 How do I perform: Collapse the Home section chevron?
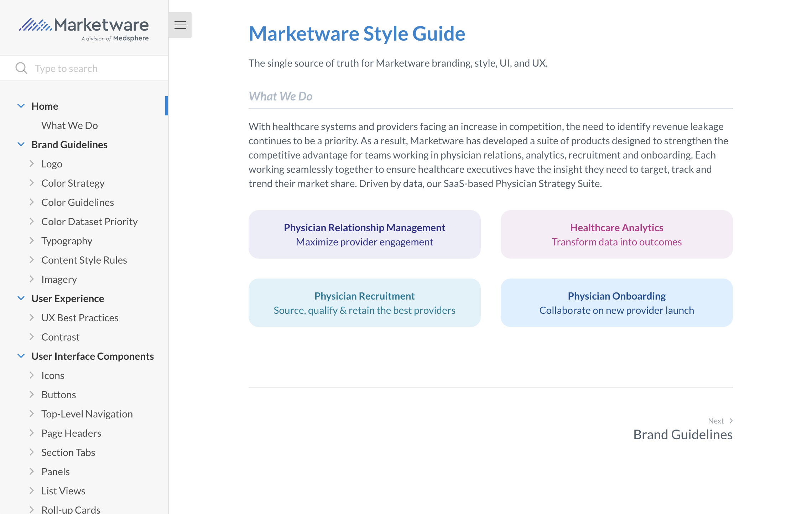click(20, 105)
